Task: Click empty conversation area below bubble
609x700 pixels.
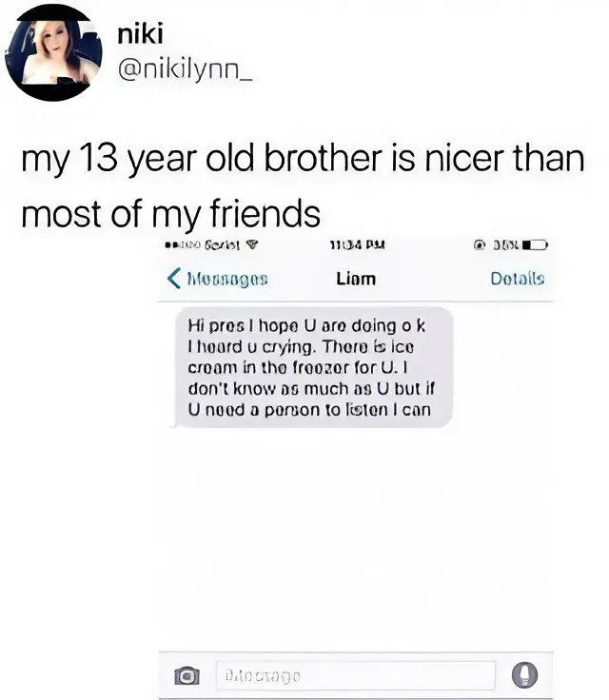Action: (x=356, y=535)
